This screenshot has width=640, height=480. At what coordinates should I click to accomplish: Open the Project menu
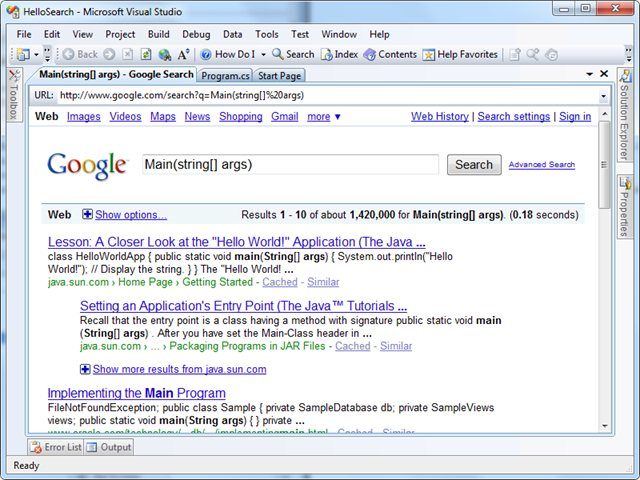(x=120, y=34)
